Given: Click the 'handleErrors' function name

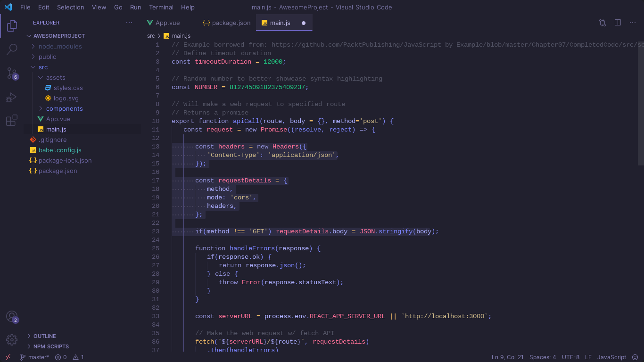Looking at the screenshot, I should coord(253,248).
